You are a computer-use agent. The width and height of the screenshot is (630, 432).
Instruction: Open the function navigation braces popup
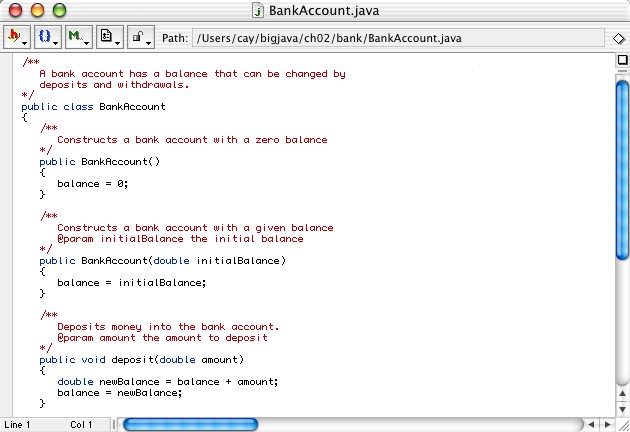click(x=46, y=38)
